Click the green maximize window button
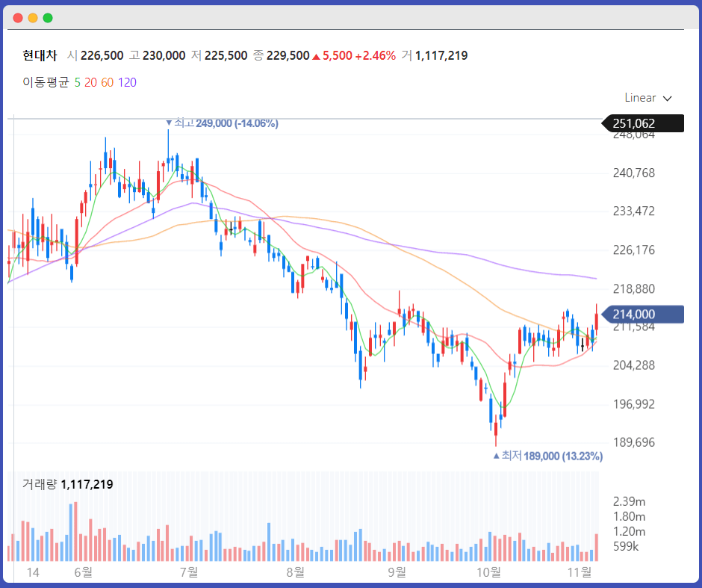Image resolution: width=702 pixels, height=588 pixels. click(48, 18)
